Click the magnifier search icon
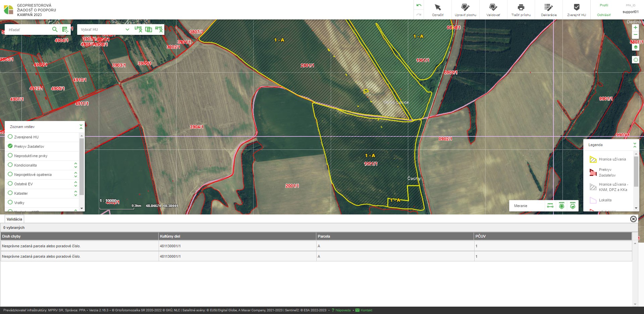The height and width of the screenshot is (314, 644). click(55, 29)
